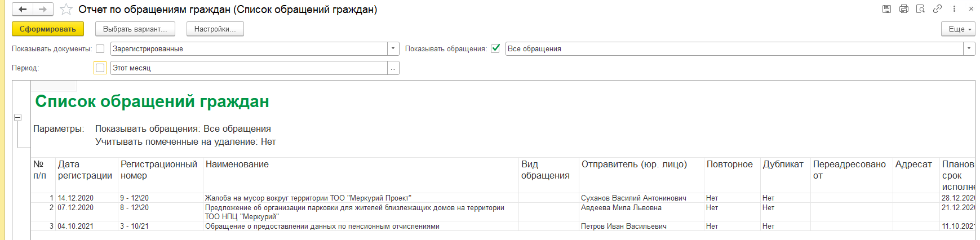The image size is (980, 240).
Task: Click the ellipsis button of the period field
Action: (x=393, y=68)
